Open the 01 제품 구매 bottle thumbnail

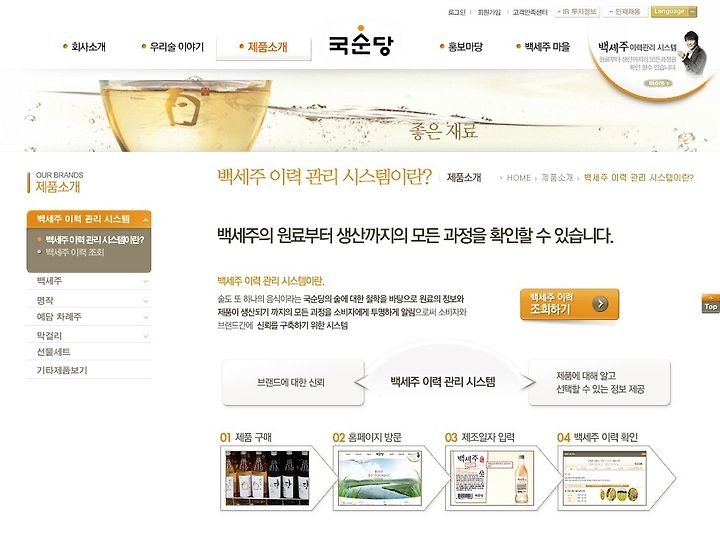coord(267,478)
